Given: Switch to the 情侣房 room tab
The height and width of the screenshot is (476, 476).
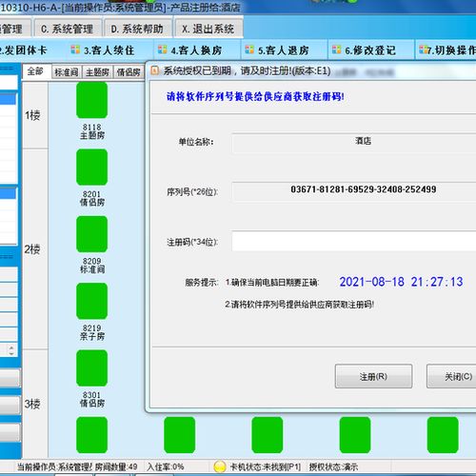Looking at the screenshot, I should tap(129, 72).
